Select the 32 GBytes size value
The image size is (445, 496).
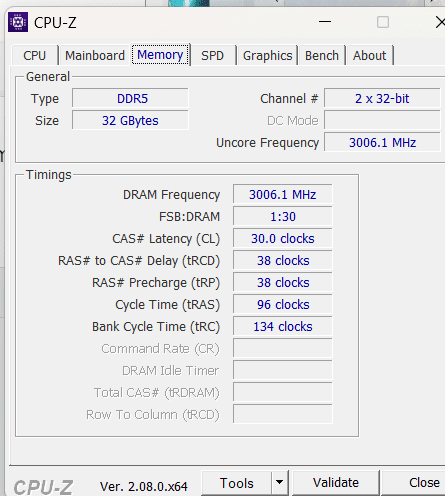pos(130,121)
